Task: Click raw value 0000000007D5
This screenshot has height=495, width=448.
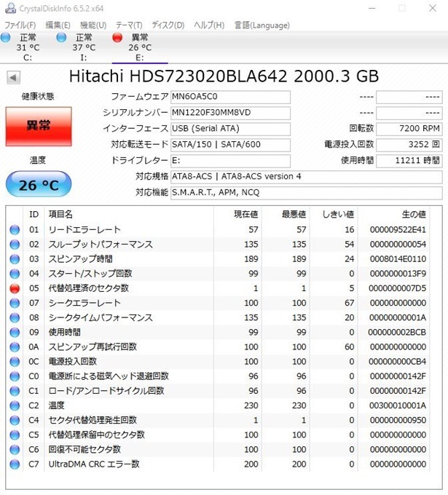Action: (x=398, y=288)
